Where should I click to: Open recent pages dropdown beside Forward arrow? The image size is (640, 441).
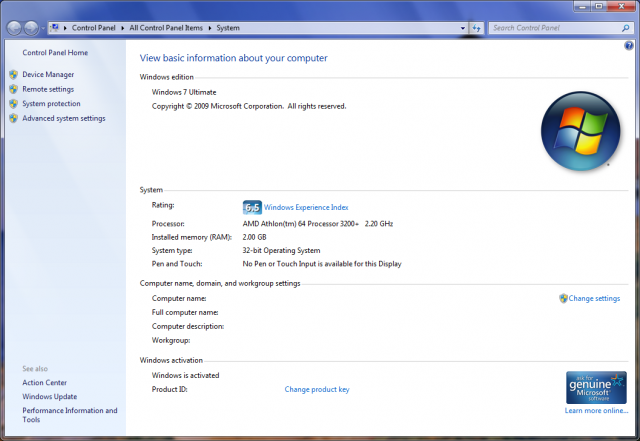coord(43,29)
